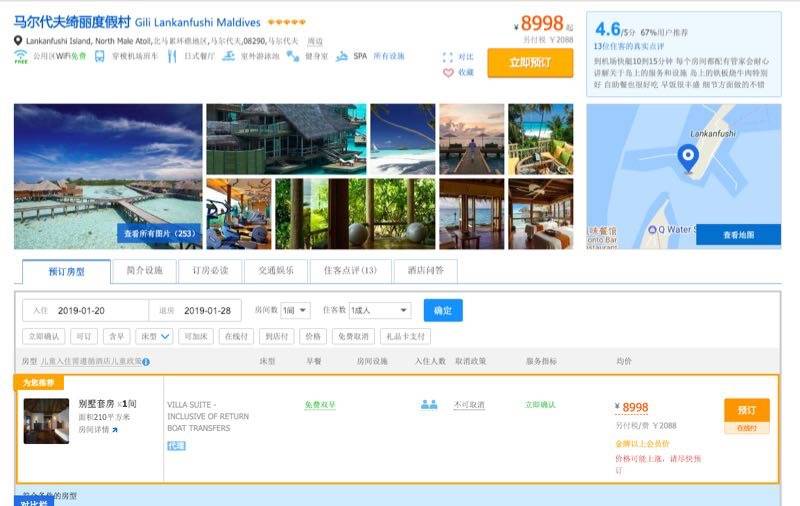Toggle the 免费取消 free cancellation filter
This screenshot has height=506, width=800.
pyautogui.click(x=353, y=337)
